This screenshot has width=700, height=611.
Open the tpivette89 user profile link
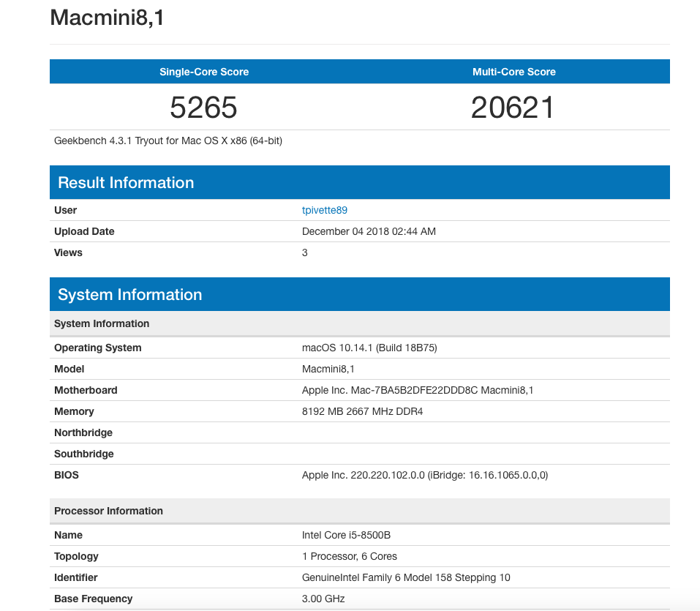[325, 210]
